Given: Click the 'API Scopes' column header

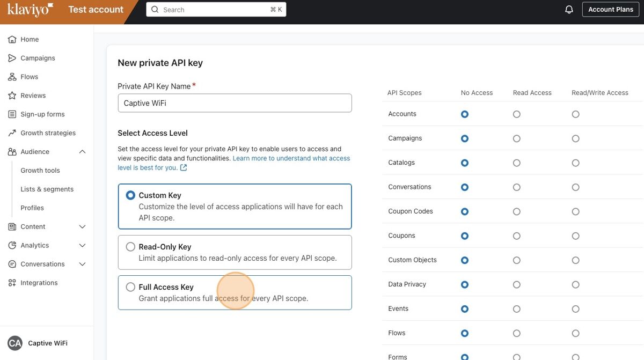Looking at the screenshot, I should click(x=405, y=93).
